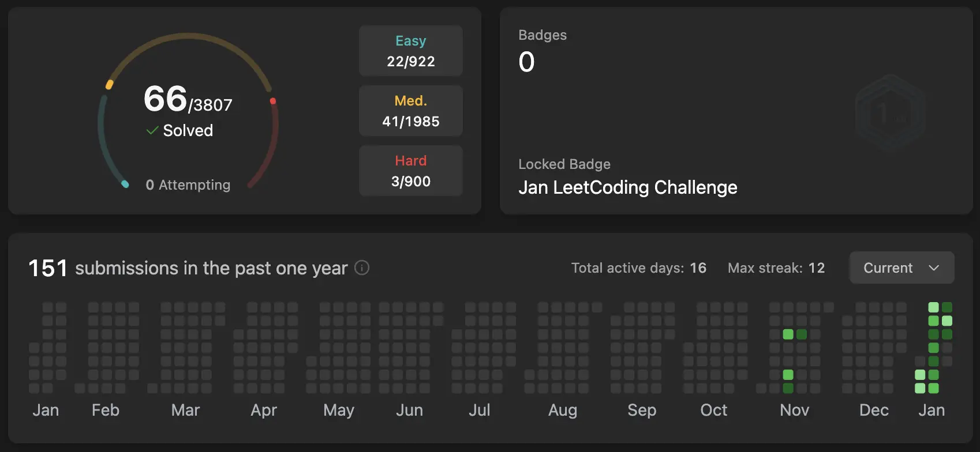Click the green Solved checkmark icon

coord(152,131)
